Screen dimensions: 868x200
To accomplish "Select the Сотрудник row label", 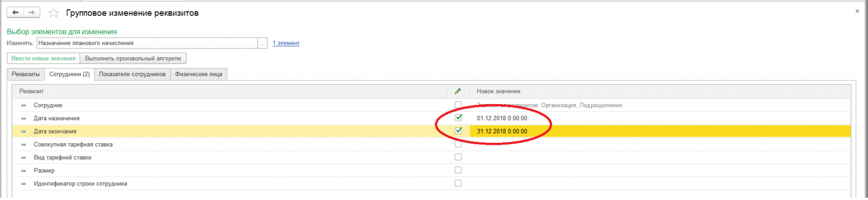I will pos(48,105).
